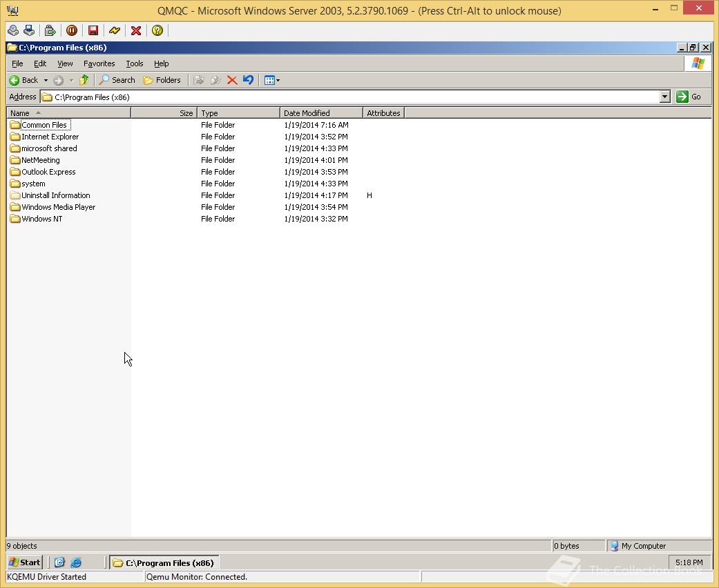The image size is (719, 588).
Task: Sort by the Date Modified column header
Action: point(321,112)
